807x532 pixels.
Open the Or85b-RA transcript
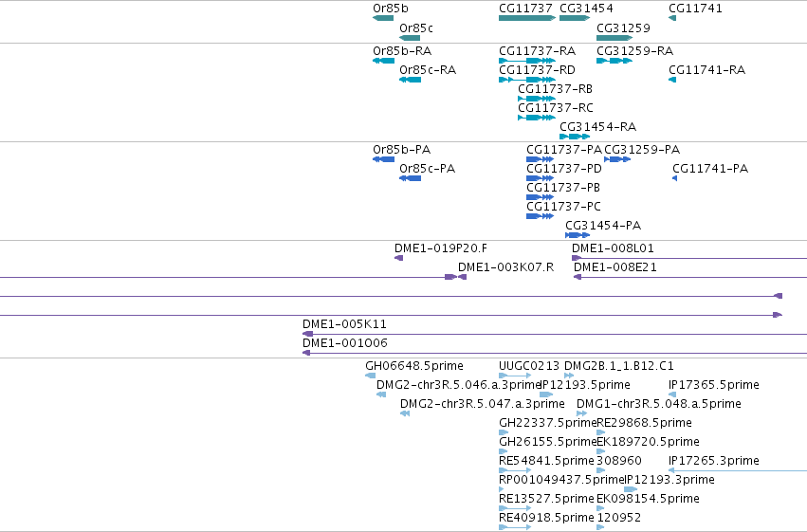(402, 51)
